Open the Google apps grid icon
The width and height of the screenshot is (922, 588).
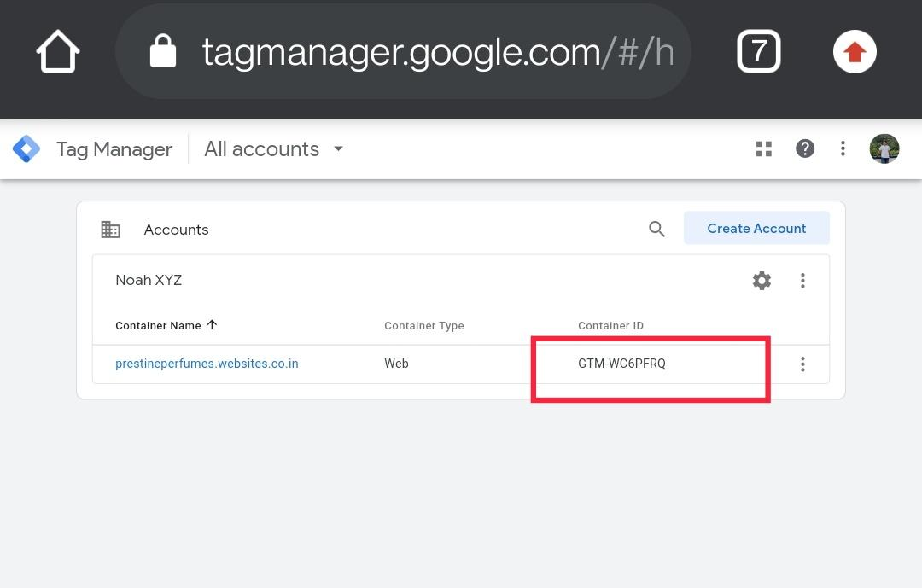click(x=764, y=148)
